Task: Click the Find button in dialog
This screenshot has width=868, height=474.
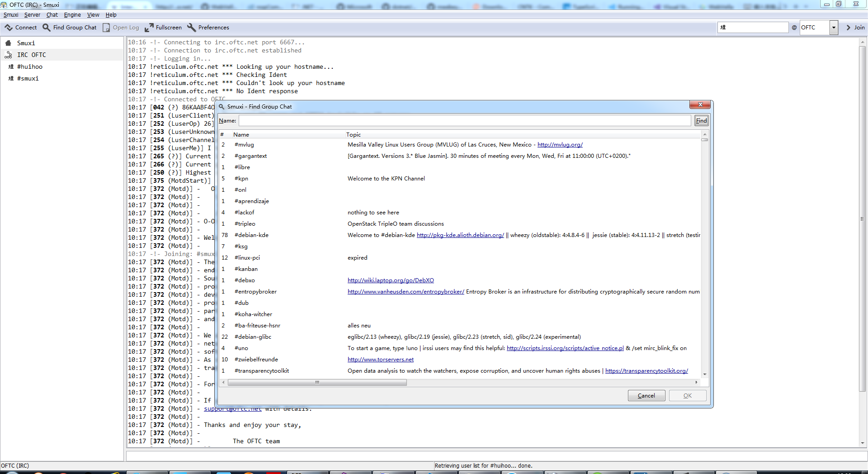Action: pyautogui.click(x=701, y=121)
